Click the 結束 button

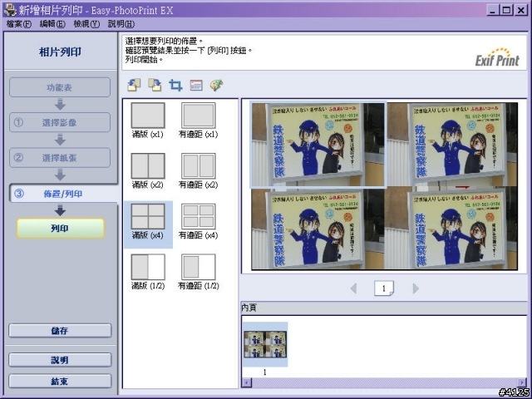(60, 381)
